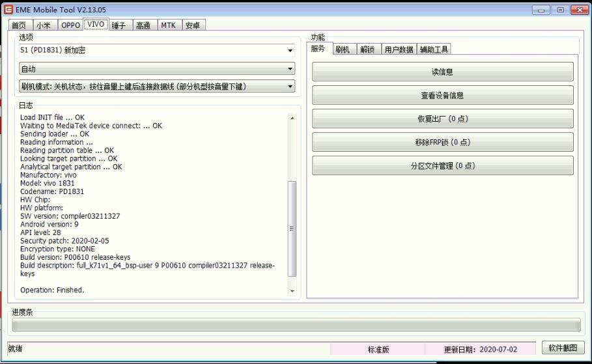Select the VIVO tab
592x364 pixels.
pos(96,24)
